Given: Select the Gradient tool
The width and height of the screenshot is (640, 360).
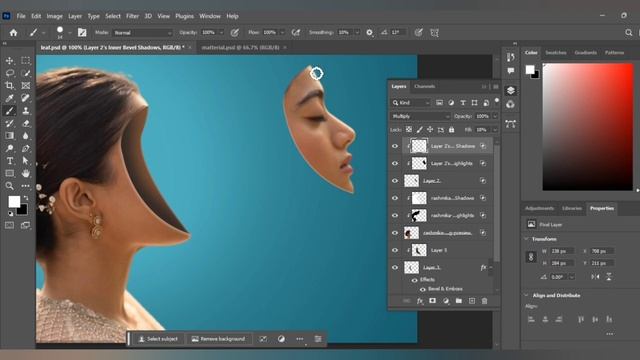Looking at the screenshot, I should click(x=9, y=136).
